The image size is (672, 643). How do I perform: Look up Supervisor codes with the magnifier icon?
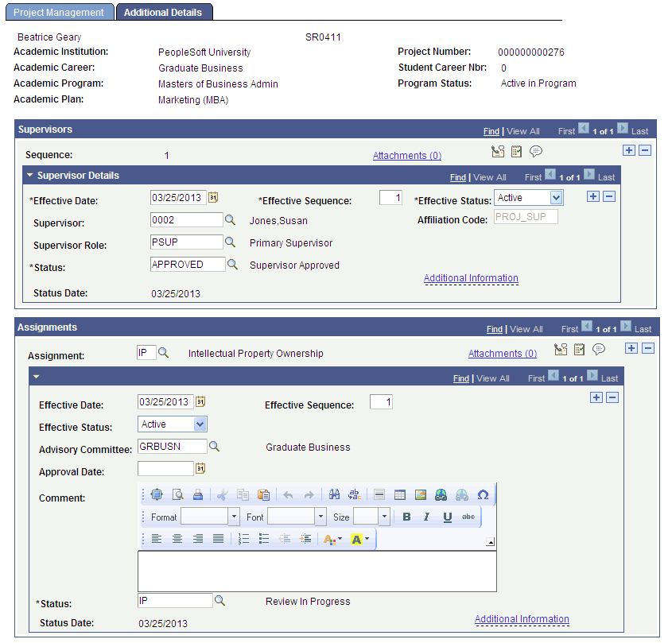click(231, 220)
